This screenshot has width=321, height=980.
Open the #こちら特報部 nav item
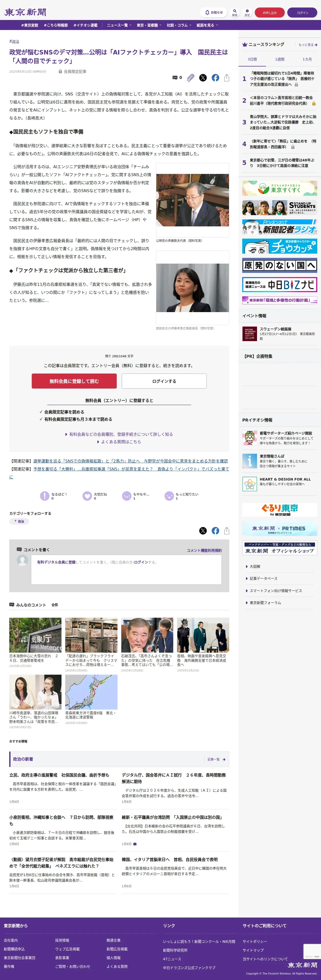pos(56,25)
